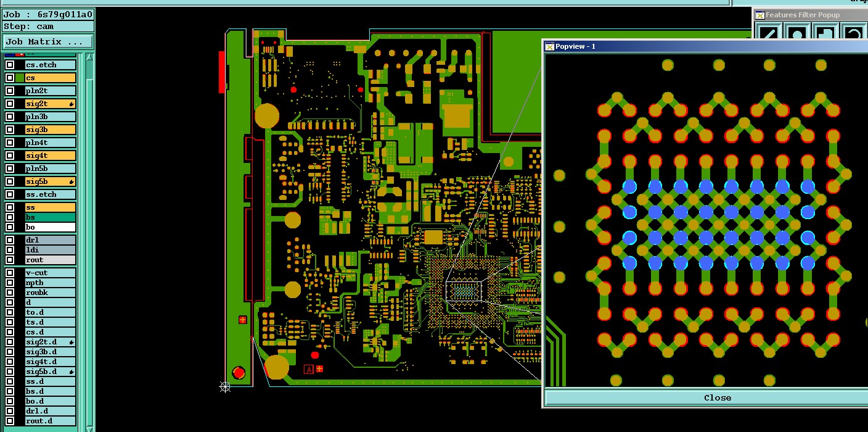
Task: Click the green color box of cs layer
Action: pos(20,78)
